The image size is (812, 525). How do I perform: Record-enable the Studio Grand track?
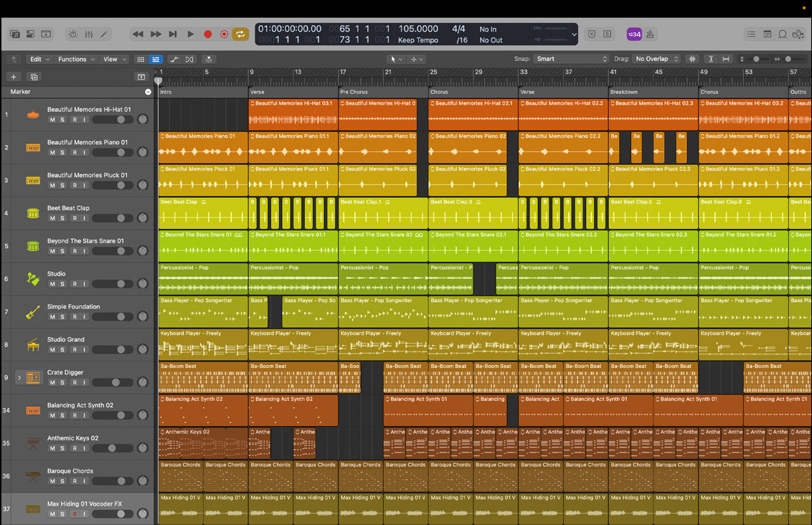pos(74,350)
